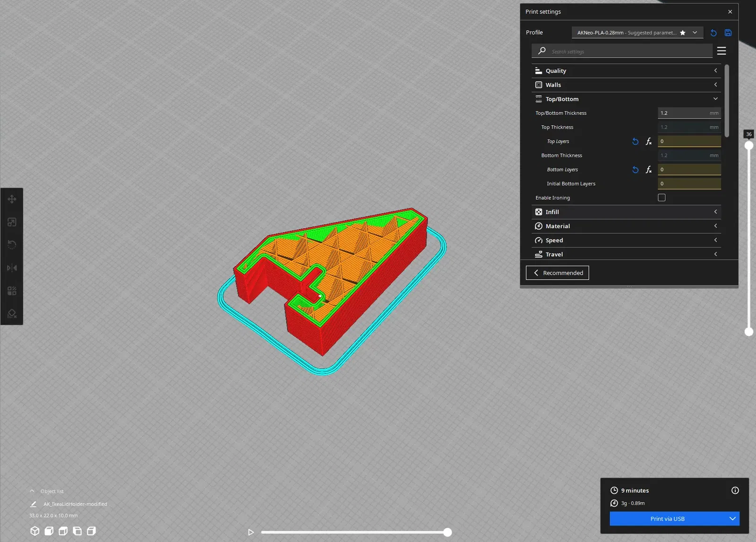756x542 pixels.
Task: Start printing with Print via USB
Action: [668, 519]
